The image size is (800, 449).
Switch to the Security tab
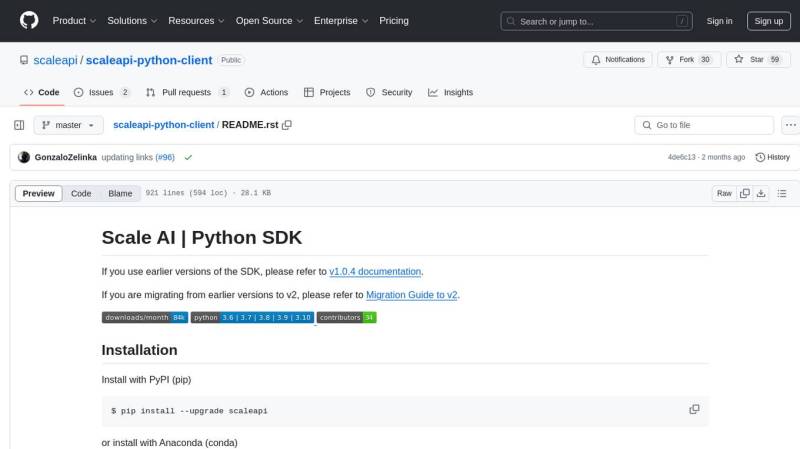(389, 92)
